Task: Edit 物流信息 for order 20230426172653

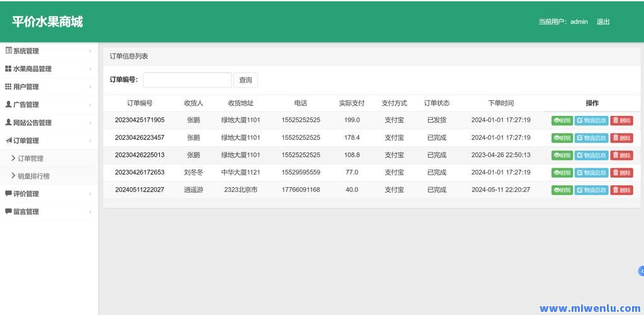Action: tap(591, 173)
